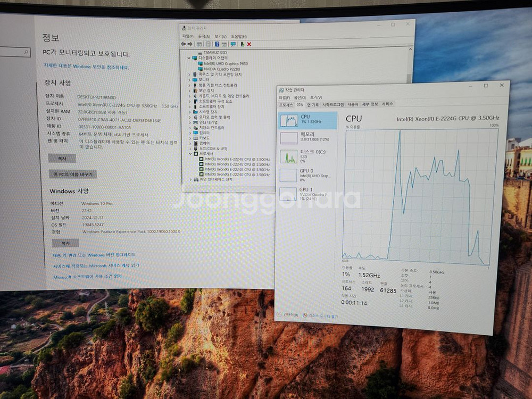Click the 리소스 모니터 열기 icon in Task Manager
This screenshot has height=399, width=532.
click(x=305, y=315)
